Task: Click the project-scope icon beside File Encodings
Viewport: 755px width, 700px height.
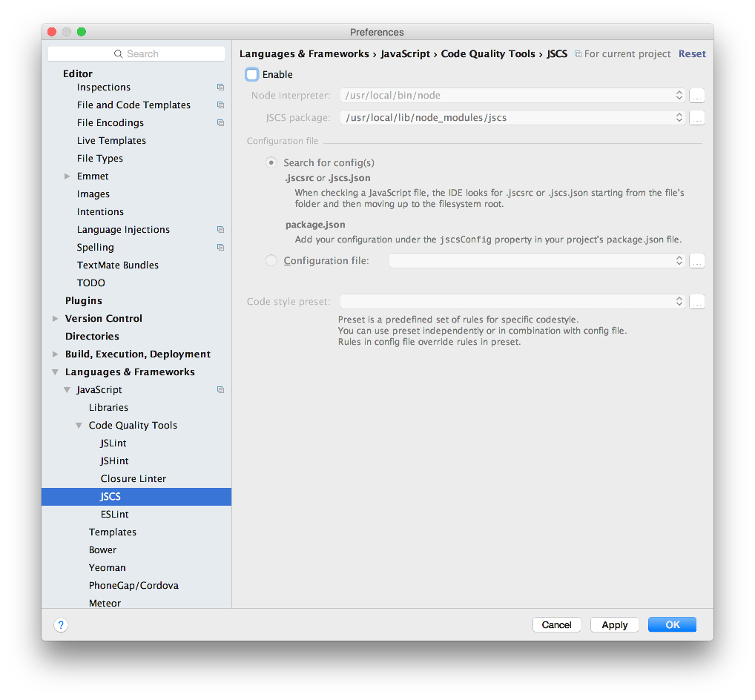Action: (x=220, y=123)
